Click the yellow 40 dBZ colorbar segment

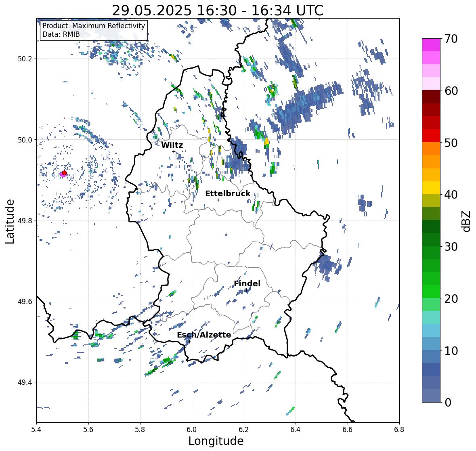coord(431,188)
